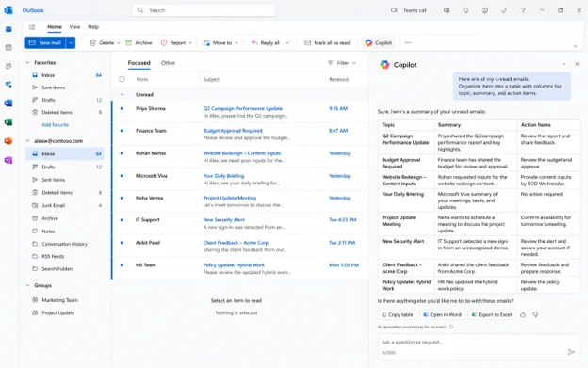This screenshot has width=588, height=368.
Task: Collapse the Unread group
Action: point(122,95)
